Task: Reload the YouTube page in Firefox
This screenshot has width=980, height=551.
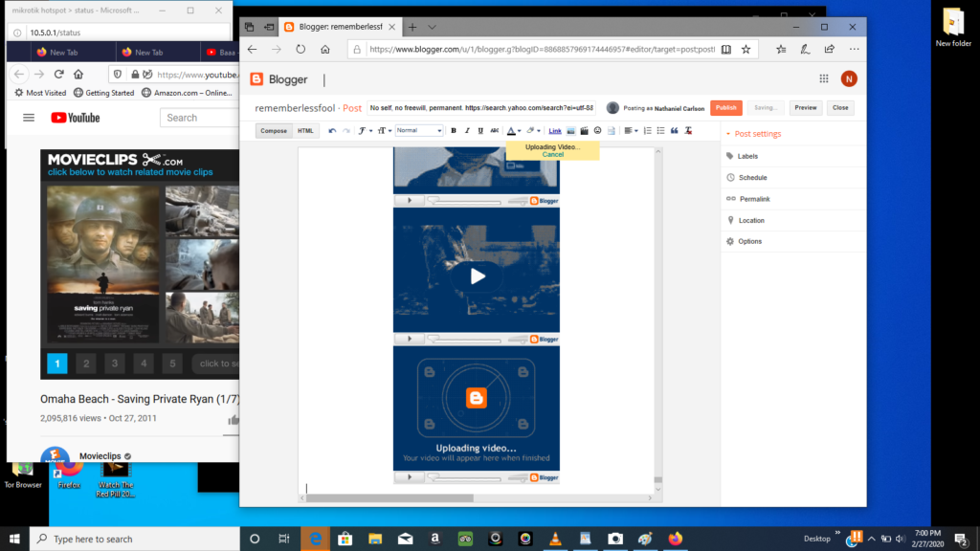Action: pyautogui.click(x=58, y=75)
